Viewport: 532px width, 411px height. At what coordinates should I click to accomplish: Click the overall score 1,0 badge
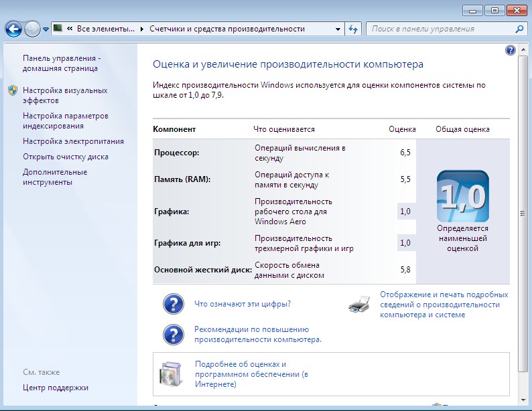(463, 196)
